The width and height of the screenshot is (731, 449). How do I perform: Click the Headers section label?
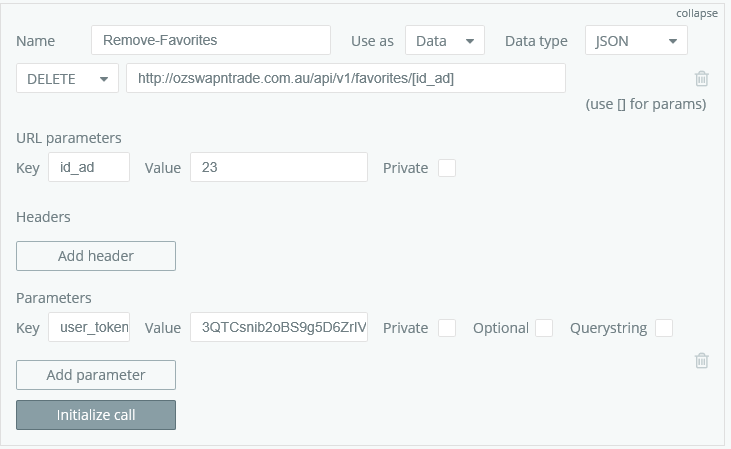coord(43,217)
